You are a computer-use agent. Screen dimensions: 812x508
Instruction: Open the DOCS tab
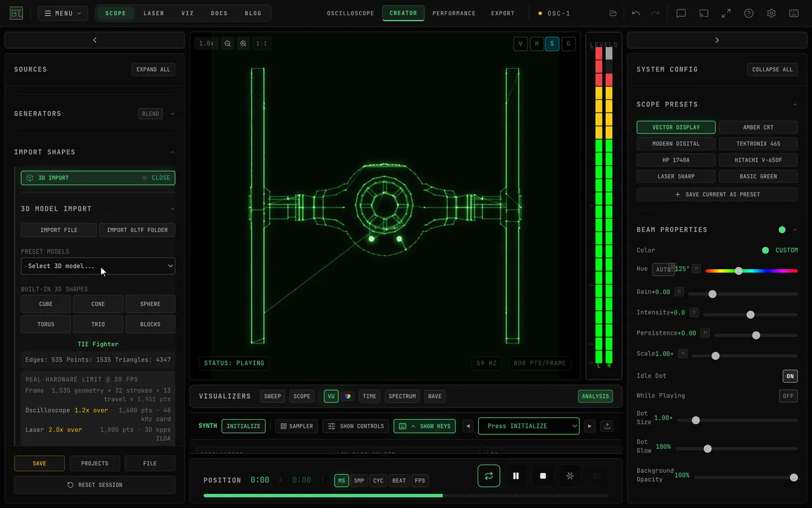pyautogui.click(x=219, y=13)
